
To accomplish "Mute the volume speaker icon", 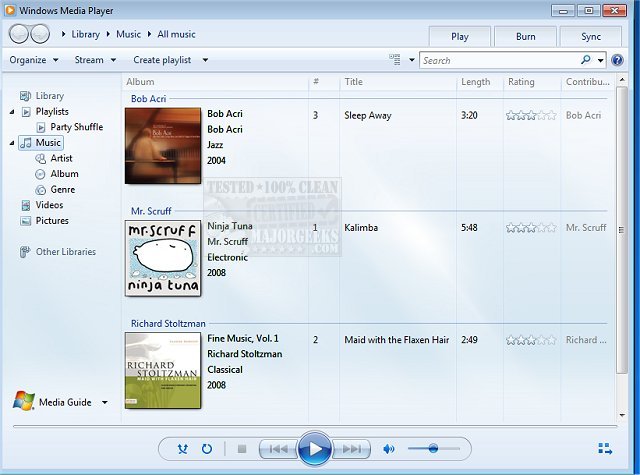I will point(389,449).
